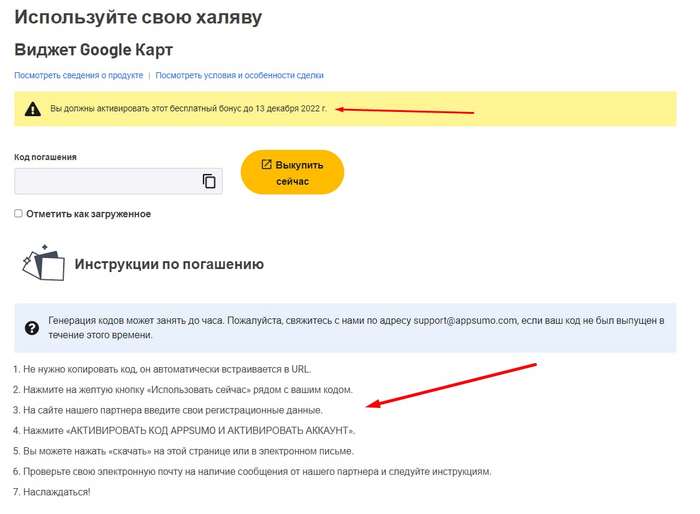700x514 pixels.
Task: Select step 5 about pressing «скачать»
Action: coord(183,451)
